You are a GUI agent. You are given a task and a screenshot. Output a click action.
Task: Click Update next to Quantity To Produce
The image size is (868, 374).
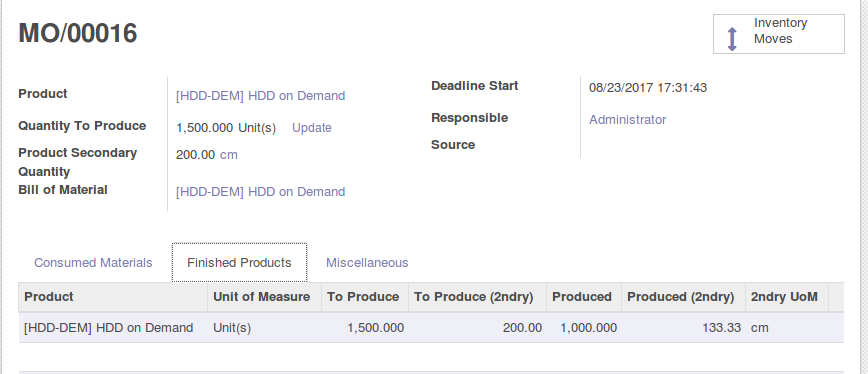coord(312,128)
